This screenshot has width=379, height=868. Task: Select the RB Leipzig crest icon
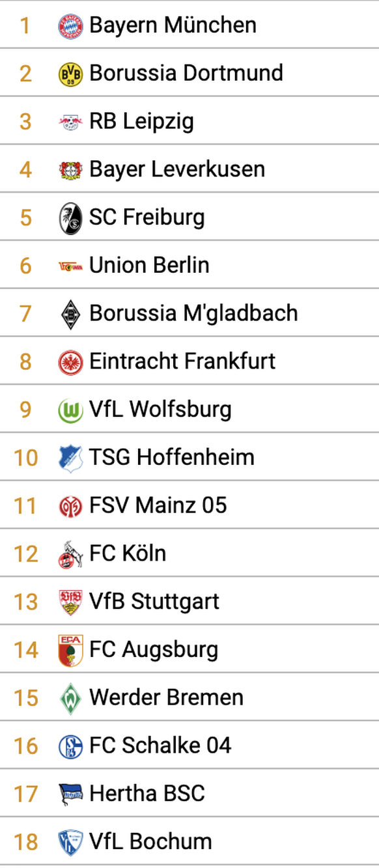(x=70, y=122)
